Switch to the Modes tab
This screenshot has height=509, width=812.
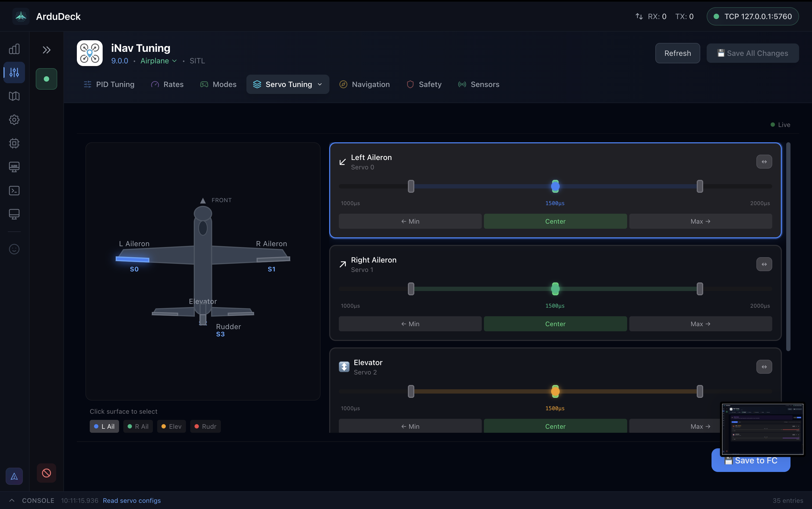tap(218, 84)
